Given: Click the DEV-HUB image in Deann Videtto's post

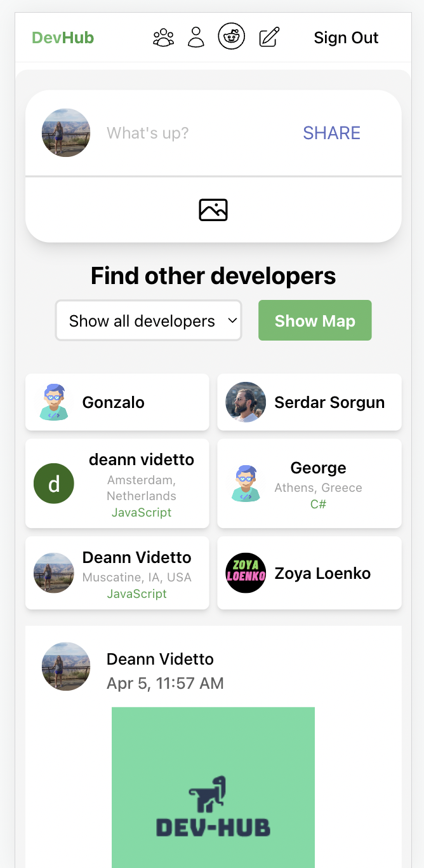Looking at the screenshot, I should (x=213, y=788).
